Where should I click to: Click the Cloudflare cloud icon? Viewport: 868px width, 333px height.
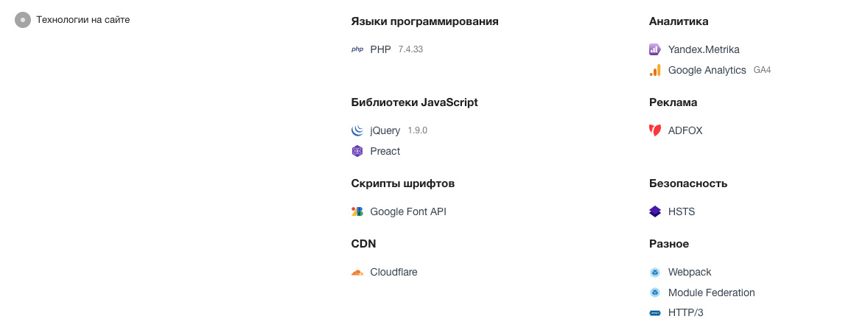pyautogui.click(x=357, y=272)
